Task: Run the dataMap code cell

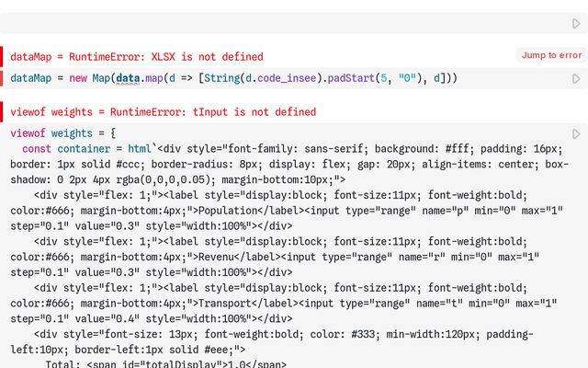Action: [x=576, y=79]
